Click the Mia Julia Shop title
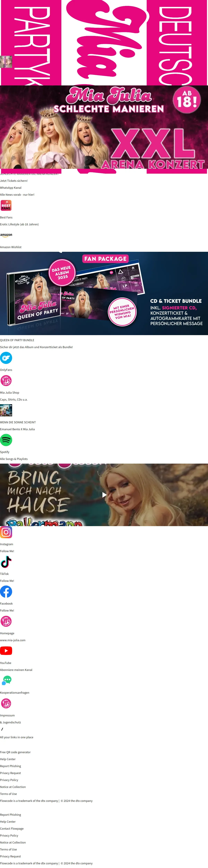The image size is (208, 868). tap(10, 393)
